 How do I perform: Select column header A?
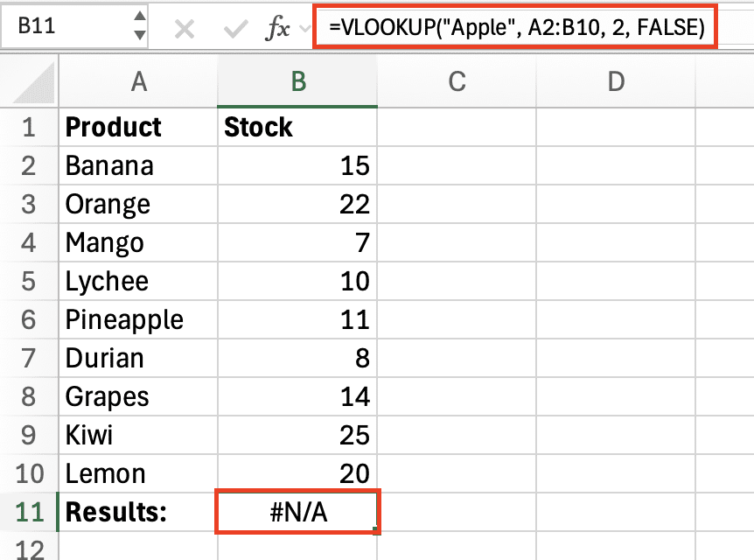[137, 80]
